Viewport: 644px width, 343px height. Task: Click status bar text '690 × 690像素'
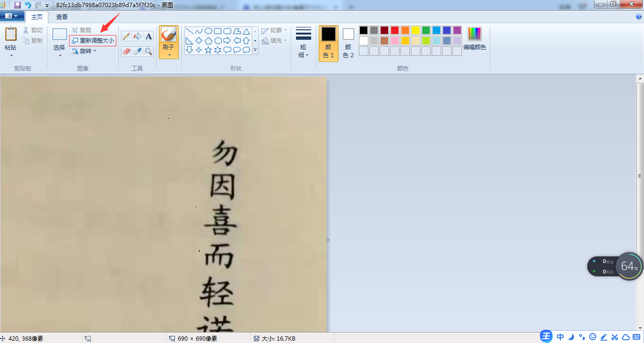coord(197,339)
